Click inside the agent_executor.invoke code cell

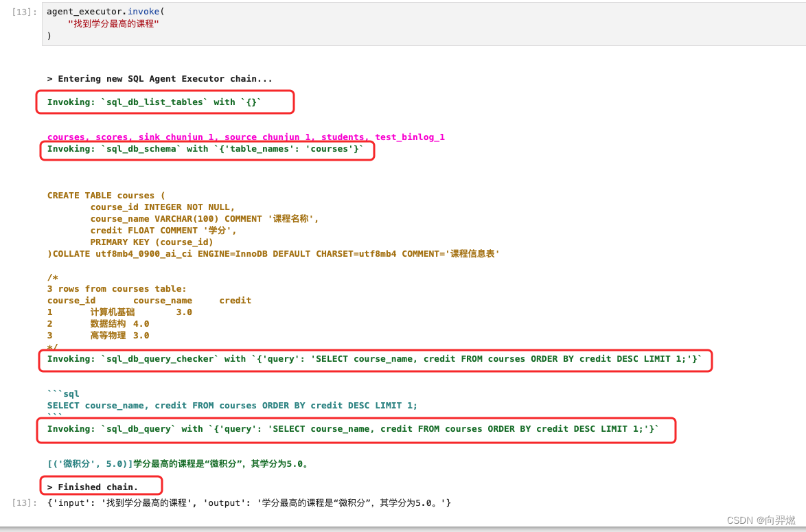[x=424, y=23]
